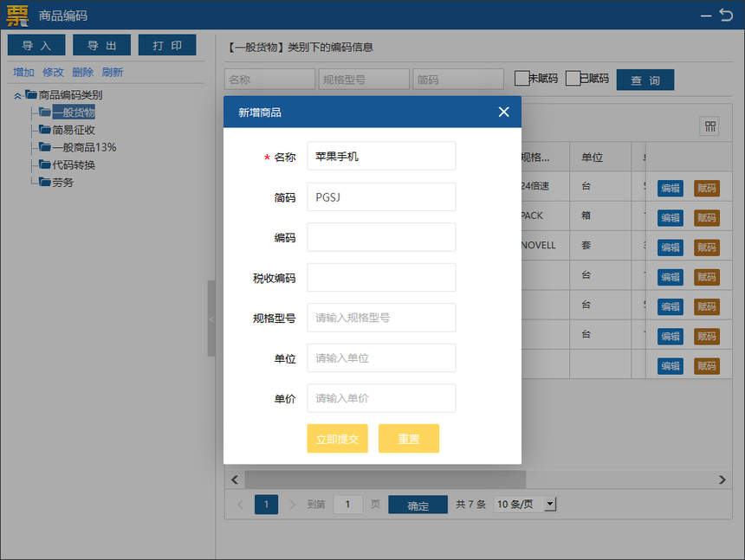The height and width of the screenshot is (560, 745).
Task: Click the 重置 button
Action: pos(409,439)
